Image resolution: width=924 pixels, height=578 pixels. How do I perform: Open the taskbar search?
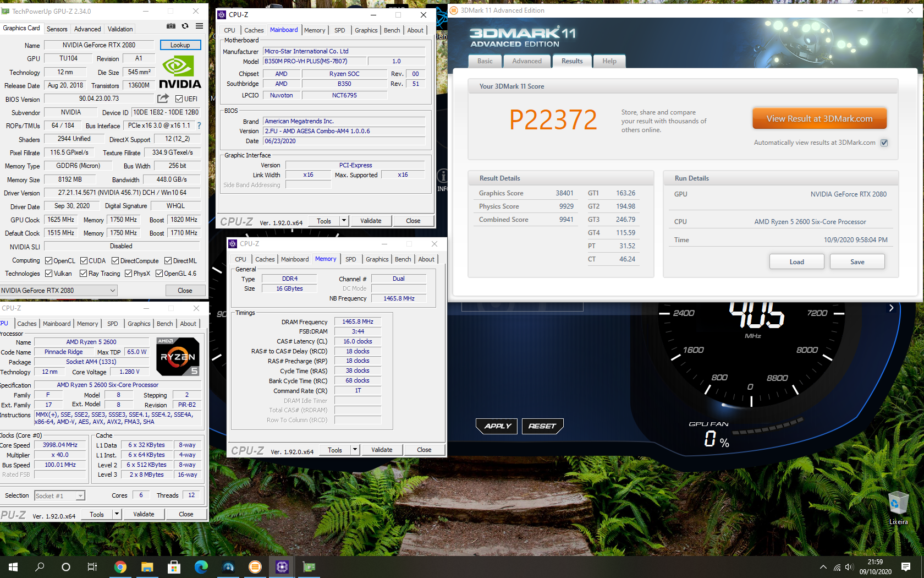point(40,567)
